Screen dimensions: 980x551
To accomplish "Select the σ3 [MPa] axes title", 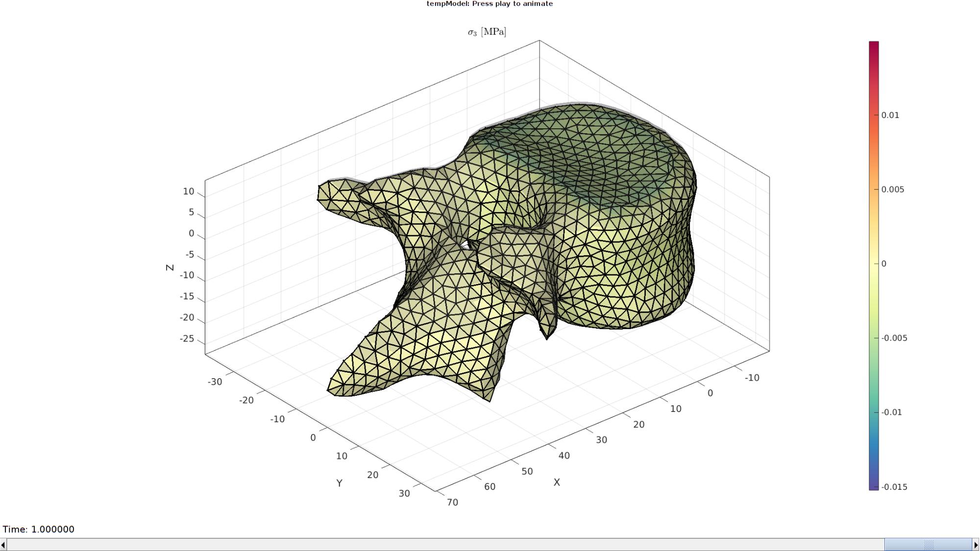I will click(x=487, y=32).
